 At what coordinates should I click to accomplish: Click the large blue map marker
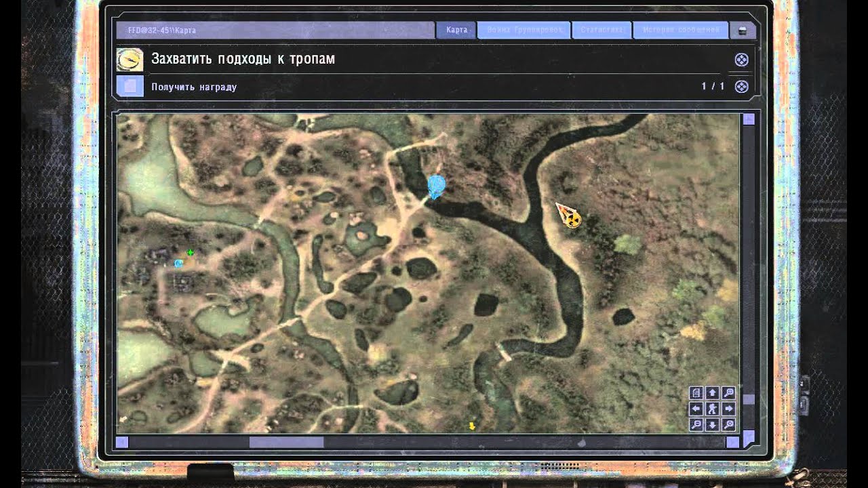pyautogui.click(x=436, y=186)
